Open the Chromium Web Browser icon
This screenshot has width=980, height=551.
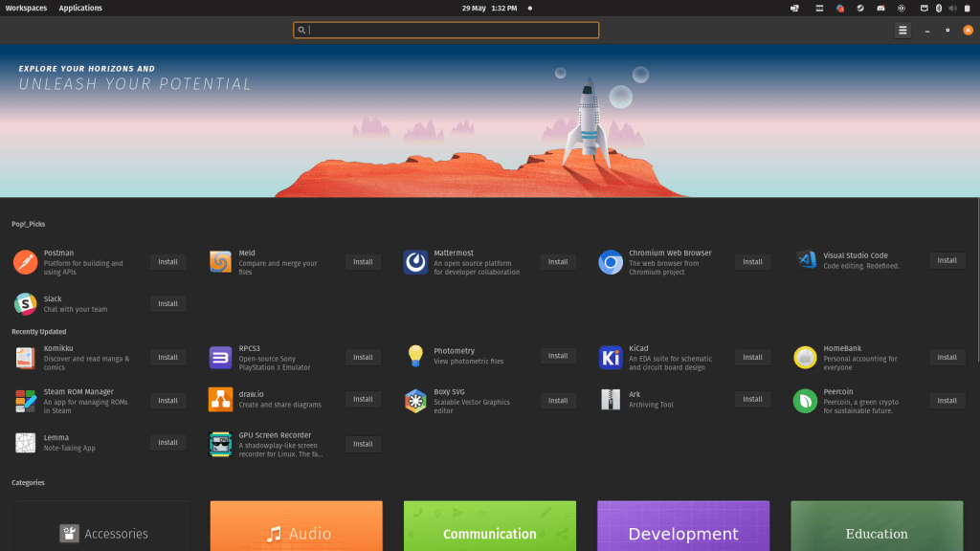point(610,262)
